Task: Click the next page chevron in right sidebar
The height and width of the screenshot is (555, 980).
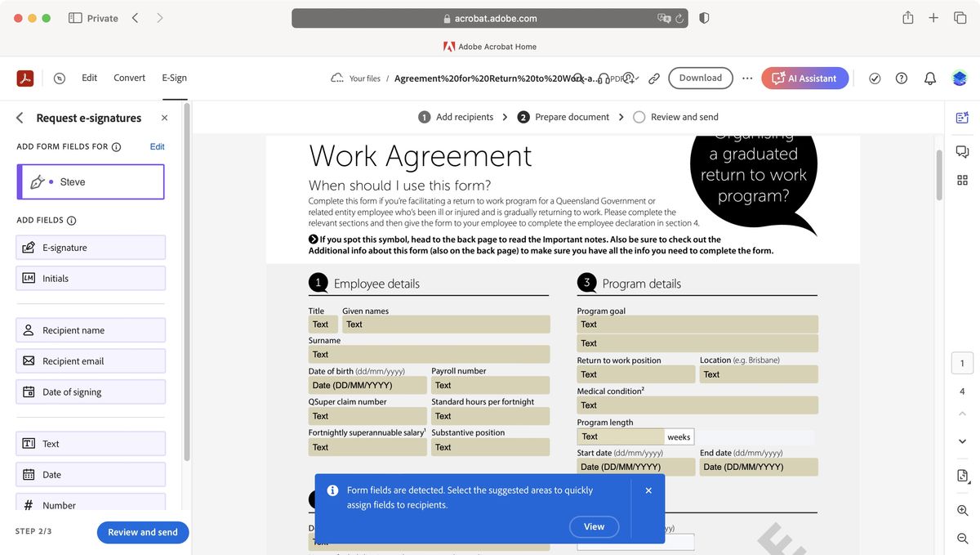Action: coord(961,441)
